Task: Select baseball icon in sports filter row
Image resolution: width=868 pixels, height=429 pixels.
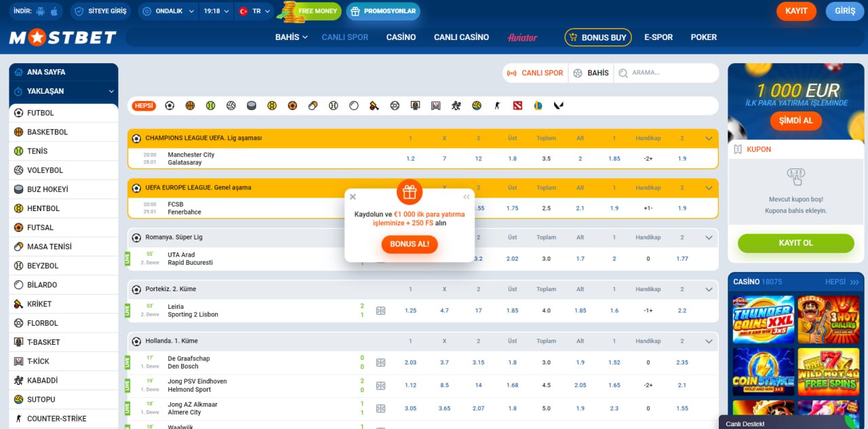Action: (333, 106)
